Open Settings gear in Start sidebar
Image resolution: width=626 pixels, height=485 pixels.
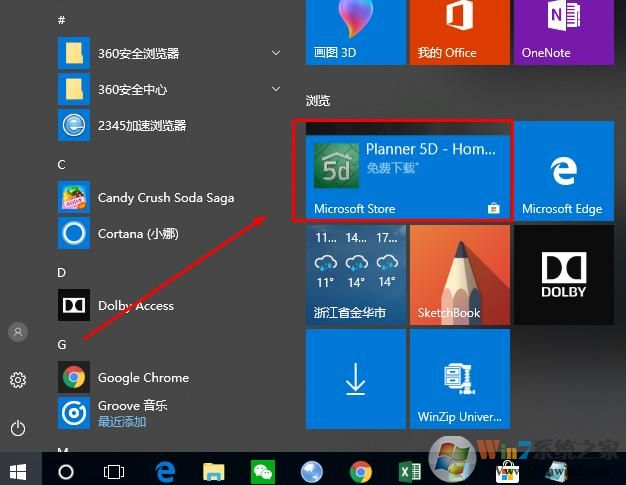coord(18,380)
